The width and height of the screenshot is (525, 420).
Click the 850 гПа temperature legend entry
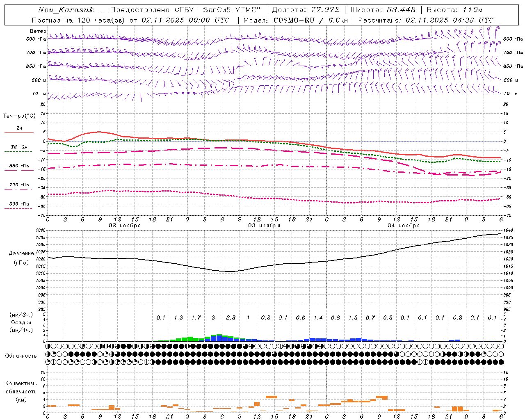[x=19, y=166]
